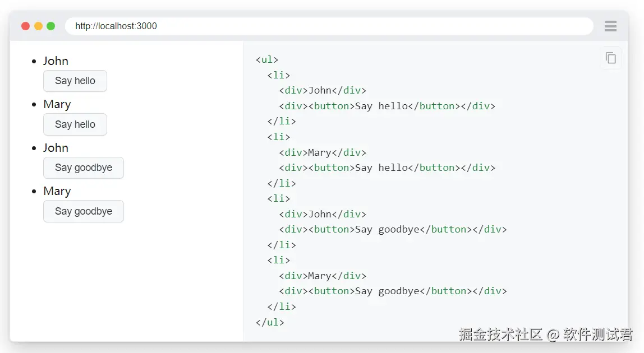Select John text above Say goodbye
The width and height of the screenshot is (644, 353).
coord(56,148)
